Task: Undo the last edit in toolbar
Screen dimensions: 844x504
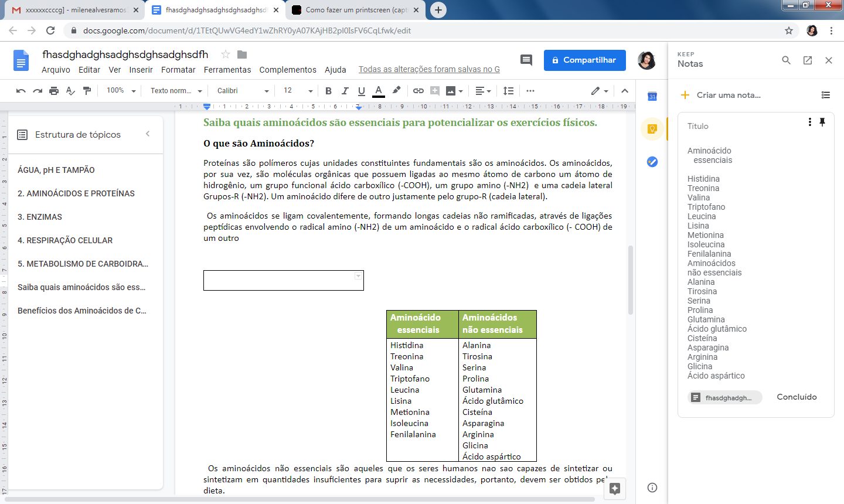Action: click(21, 91)
